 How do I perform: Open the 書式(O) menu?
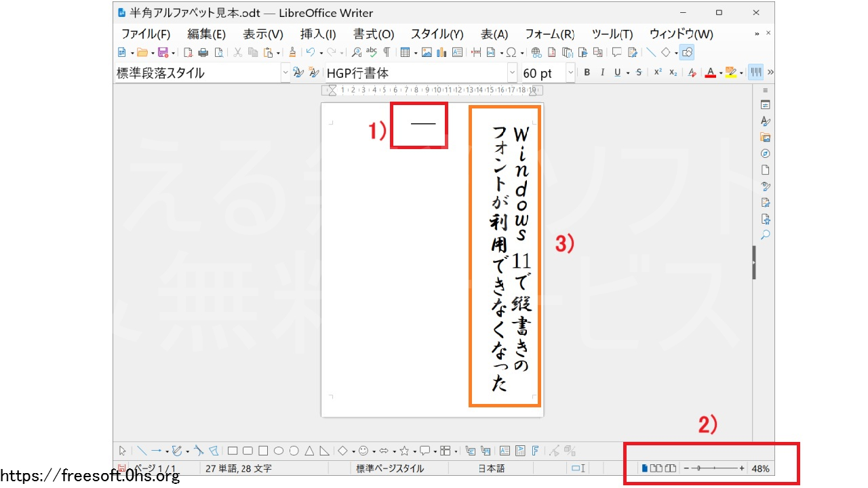pyautogui.click(x=373, y=34)
